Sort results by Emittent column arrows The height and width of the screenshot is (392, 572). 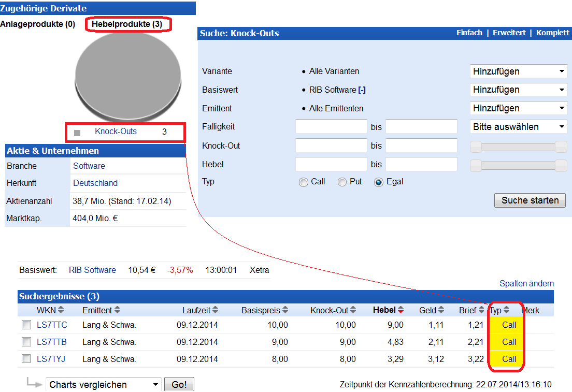pos(117,310)
